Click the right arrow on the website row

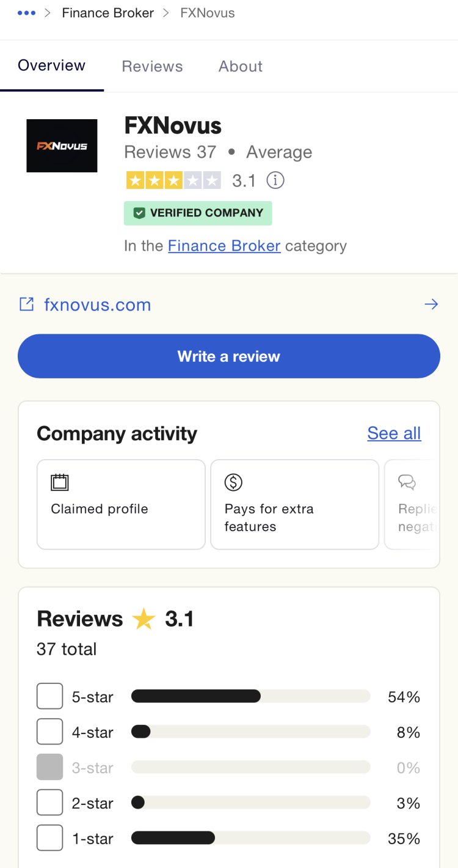click(431, 304)
